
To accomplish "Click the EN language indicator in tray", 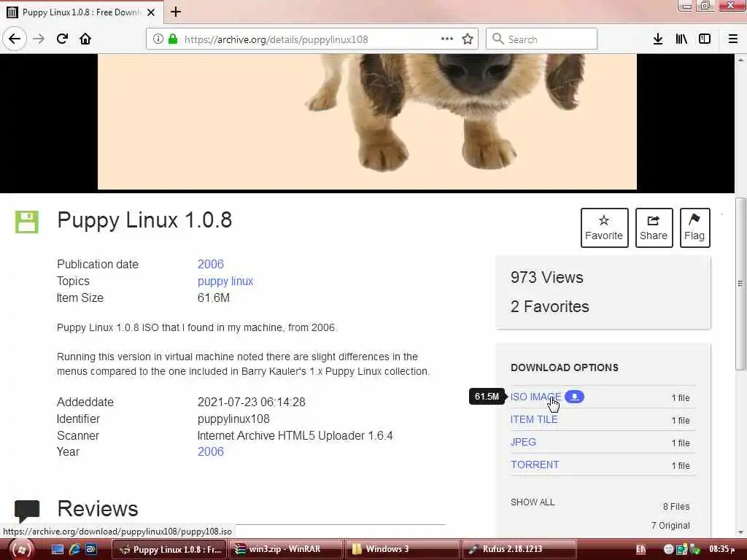I will pyautogui.click(x=640, y=550).
